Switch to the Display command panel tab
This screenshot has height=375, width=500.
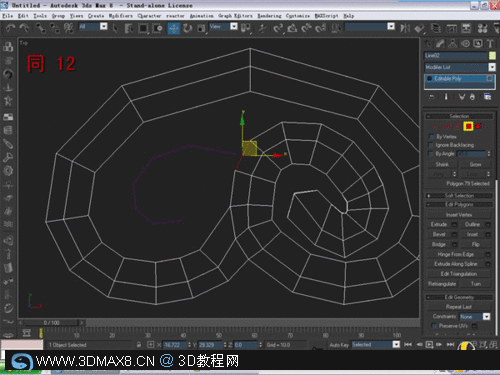(x=478, y=43)
